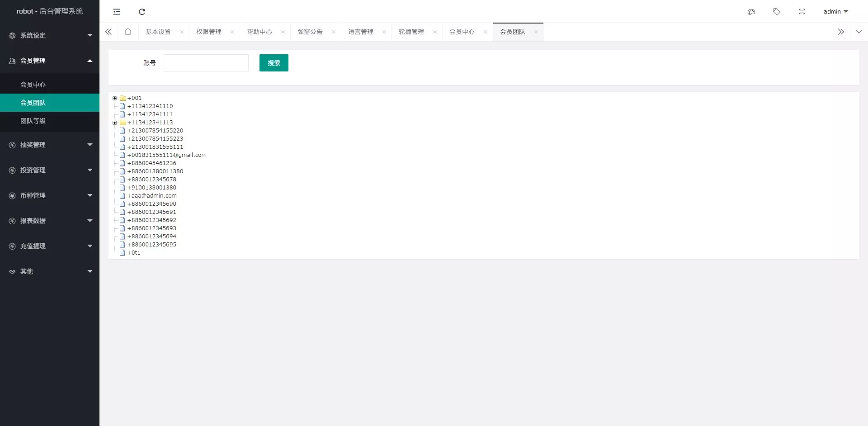Image resolution: width=868 pixels, height=426 pixels.
Task: Open the 团队等级 sidebar page
Action: [50, 121]
